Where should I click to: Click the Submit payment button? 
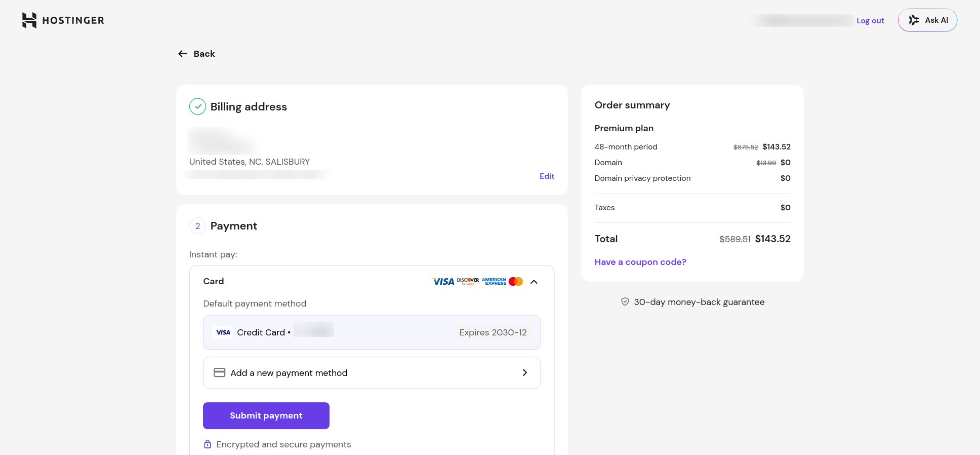click(x=266, y=415)
